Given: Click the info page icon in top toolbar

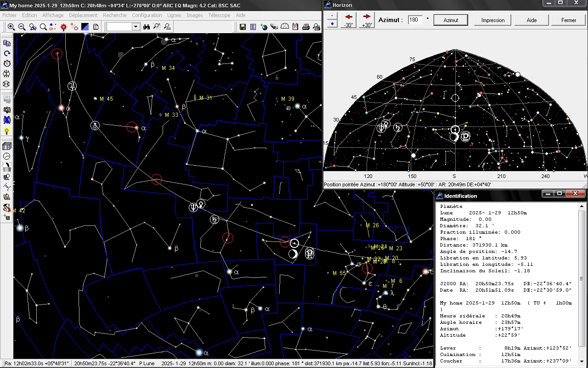Looking at the screenshot, I should point(96,27).
